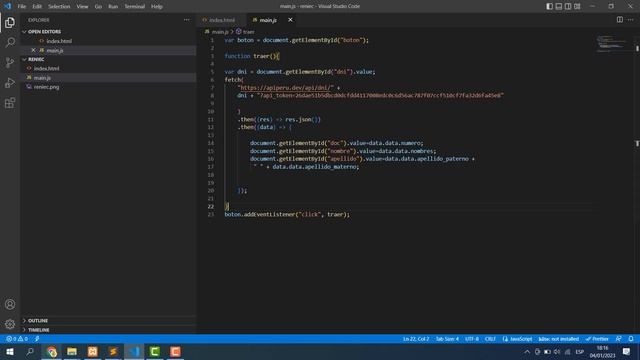The height and width of the screenshot is (360, 640).
Task: Open editor more actions ellipsis
Action: coord(631,20)
